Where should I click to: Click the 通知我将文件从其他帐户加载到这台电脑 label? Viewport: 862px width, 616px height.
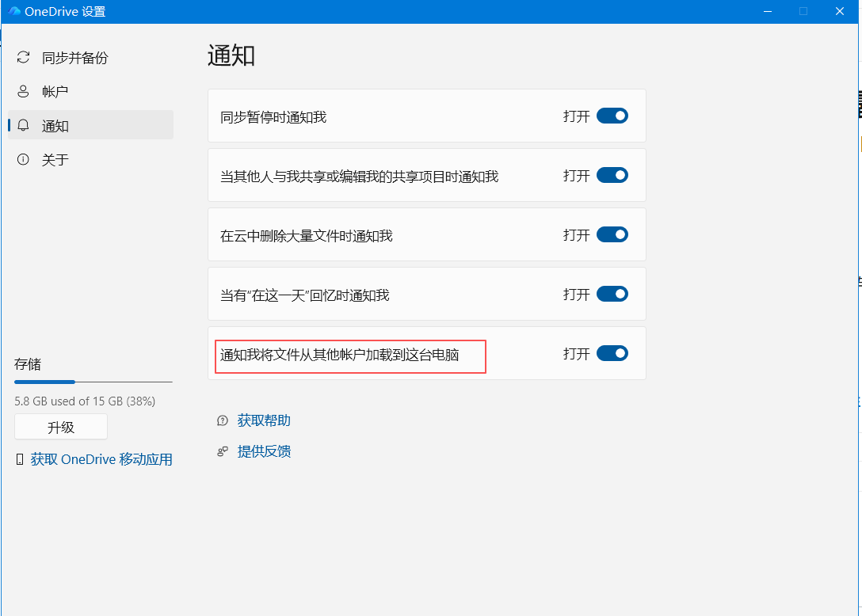(x=339, y=355)
